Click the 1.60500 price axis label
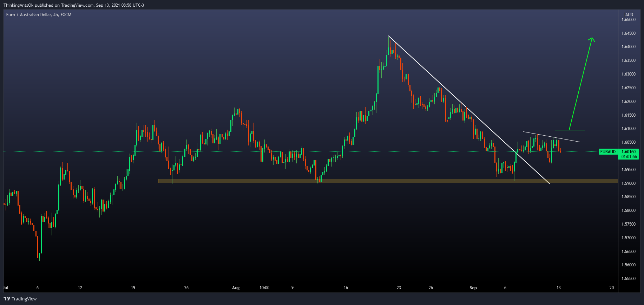This screenshot has height=305, width=644. pos(629,142)
